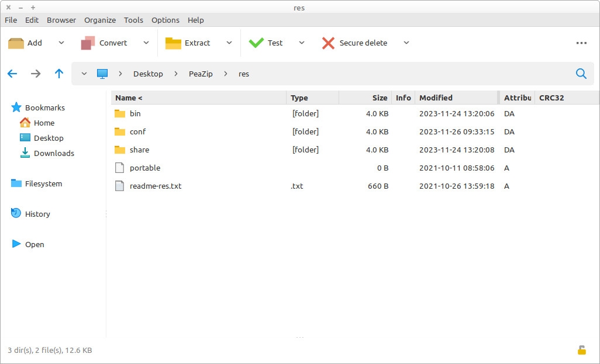Click the chevron before res in breadcrumb
This screenshot has height=364, width=600.
point(226,74)
